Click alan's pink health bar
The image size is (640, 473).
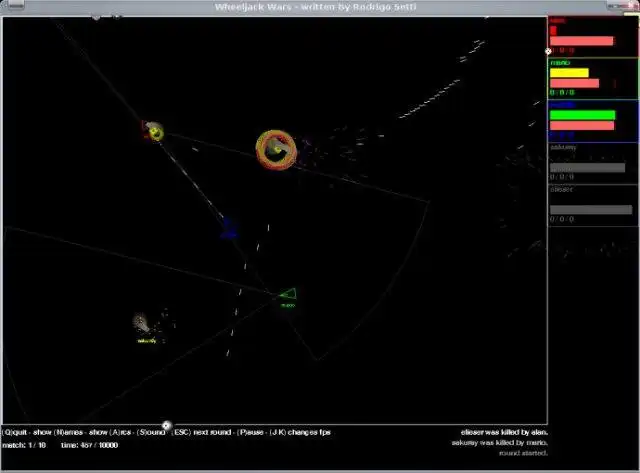pos(581,41)
